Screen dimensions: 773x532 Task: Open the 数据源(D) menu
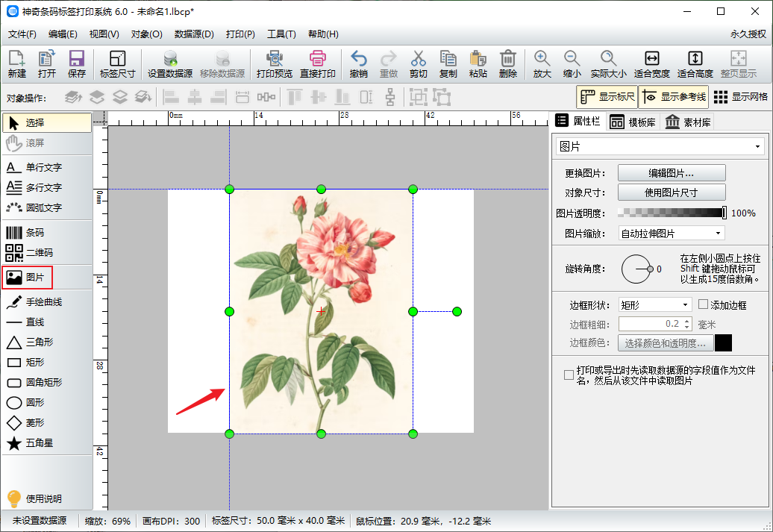tap(194, 34)
